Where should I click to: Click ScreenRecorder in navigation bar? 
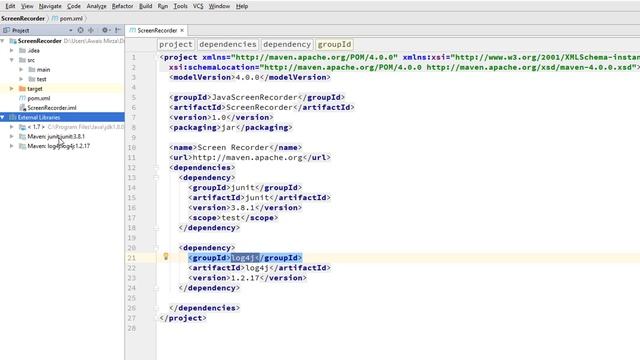click(23, 18)
